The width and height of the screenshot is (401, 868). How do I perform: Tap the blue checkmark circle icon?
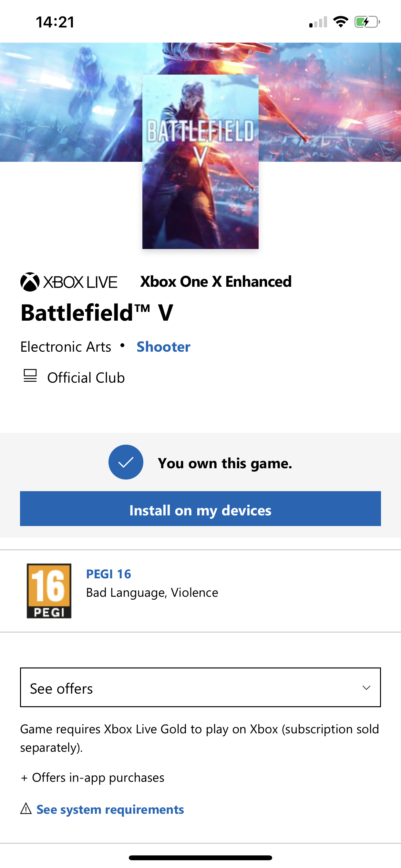coord(126,462)
